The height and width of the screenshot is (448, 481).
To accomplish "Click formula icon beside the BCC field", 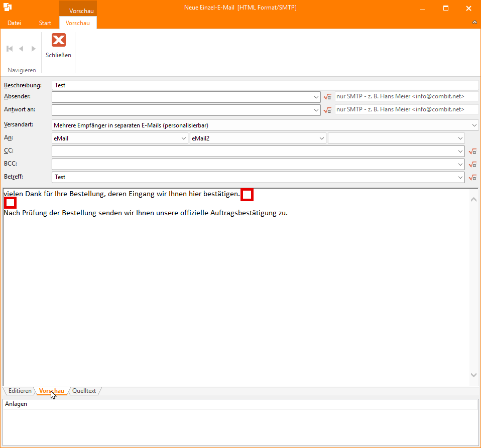I will coord(472,165).
